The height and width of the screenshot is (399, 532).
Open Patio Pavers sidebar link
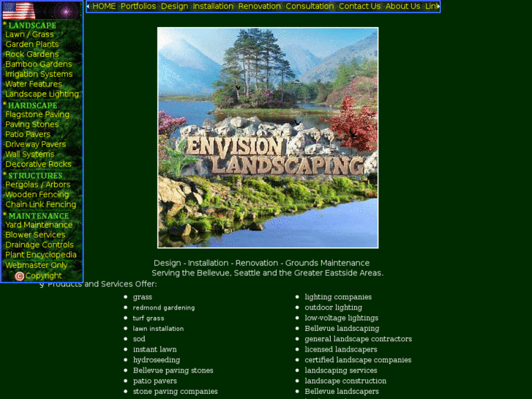click(28, 135)
